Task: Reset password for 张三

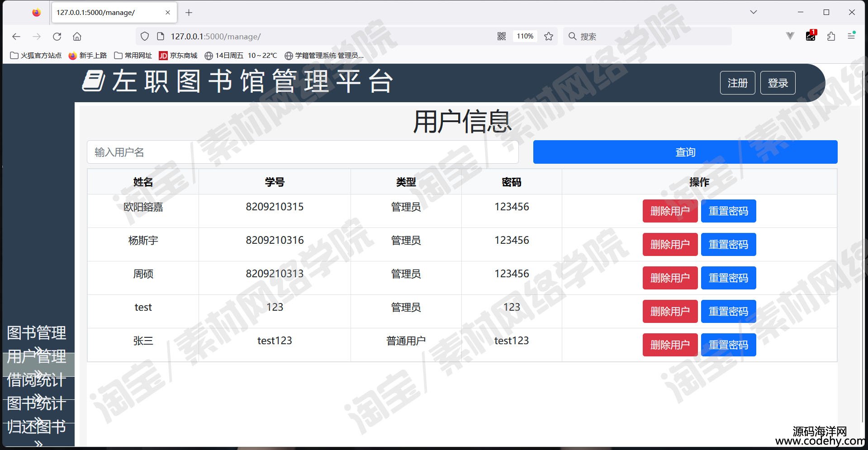Action: (x=728, y=345)
